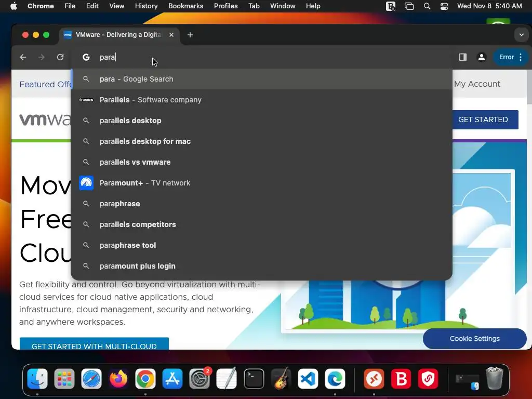Open the Window menu
The height and width of the screenshot is (399, 532).
pos(283,6)
